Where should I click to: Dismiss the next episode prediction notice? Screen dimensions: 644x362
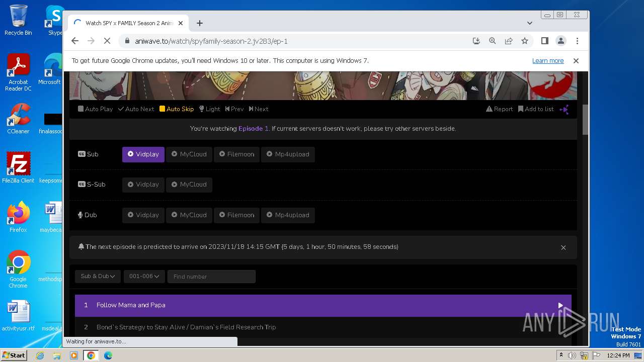(563, 247)
